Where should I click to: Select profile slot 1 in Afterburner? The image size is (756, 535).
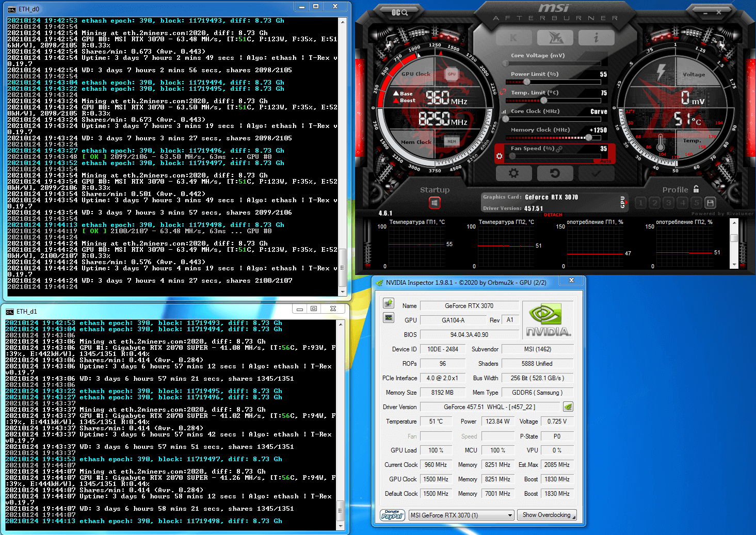(641, 203)
